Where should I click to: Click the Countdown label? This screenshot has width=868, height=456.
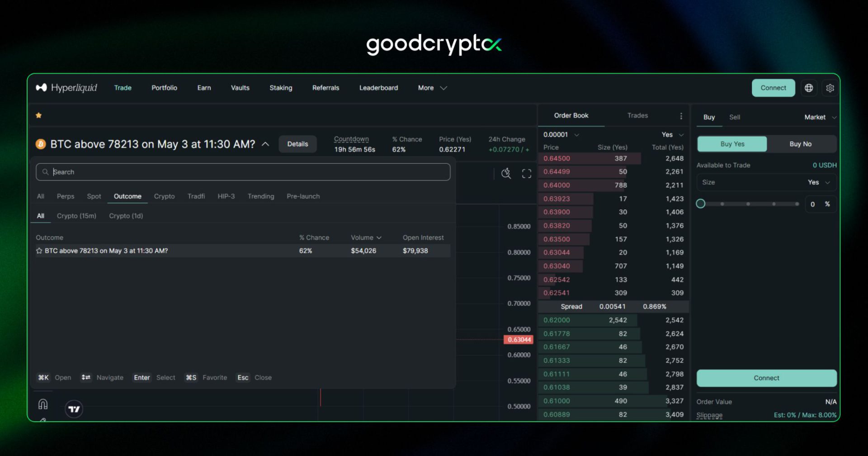coord(351,139)
